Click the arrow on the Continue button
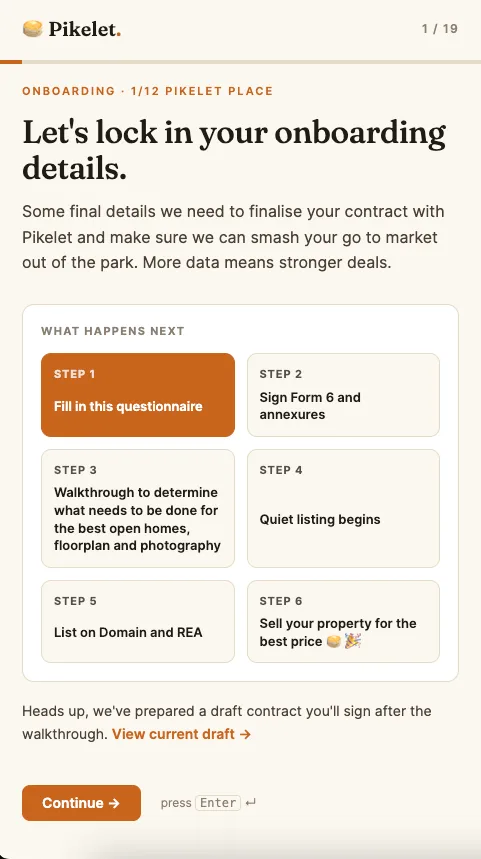The width and height of the screenshot is (481, 859). (x=114, y=803)
